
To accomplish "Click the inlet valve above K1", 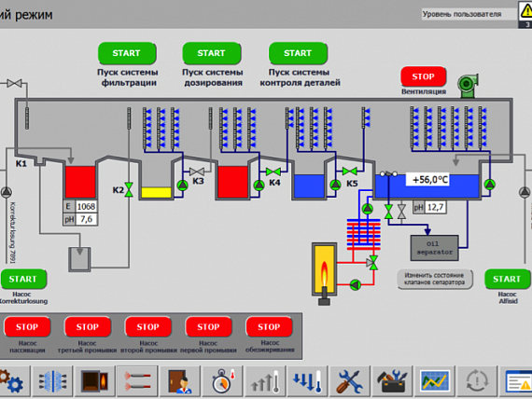I will [x=14, y=83].
